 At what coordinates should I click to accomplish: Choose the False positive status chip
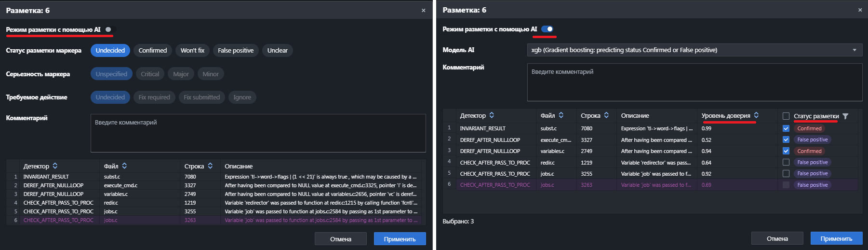pos(235,51)
